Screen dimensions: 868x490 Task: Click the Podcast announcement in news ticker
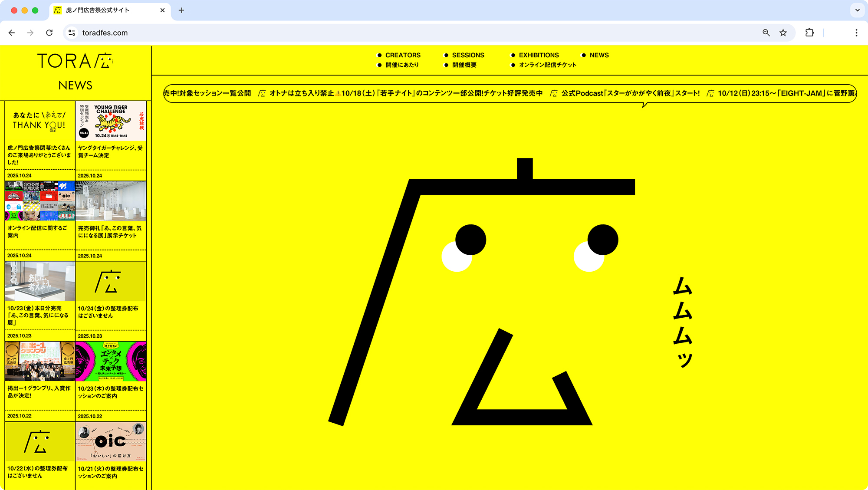pos(630,93)
